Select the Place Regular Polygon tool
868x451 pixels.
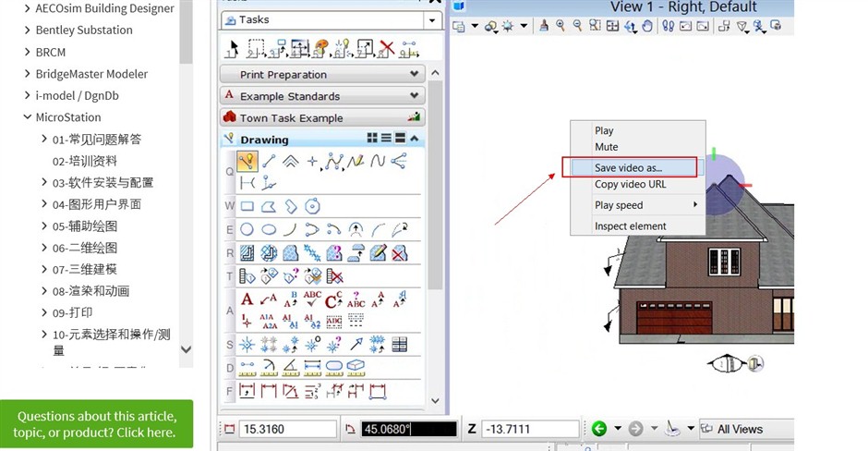point(312,207)
